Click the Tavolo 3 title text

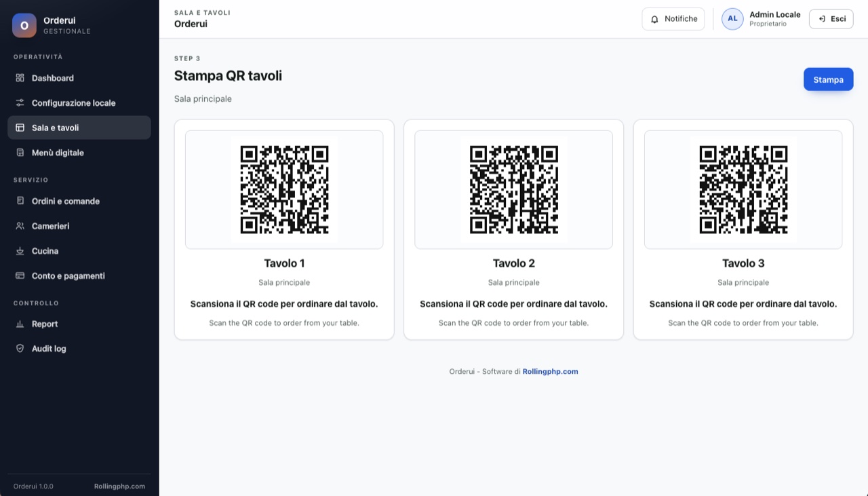click(x=743, y=263)
